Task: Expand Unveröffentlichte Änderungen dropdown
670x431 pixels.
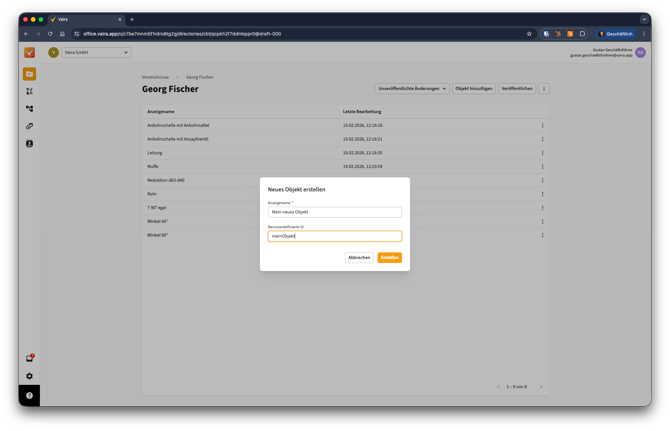Action: [412, 88]
